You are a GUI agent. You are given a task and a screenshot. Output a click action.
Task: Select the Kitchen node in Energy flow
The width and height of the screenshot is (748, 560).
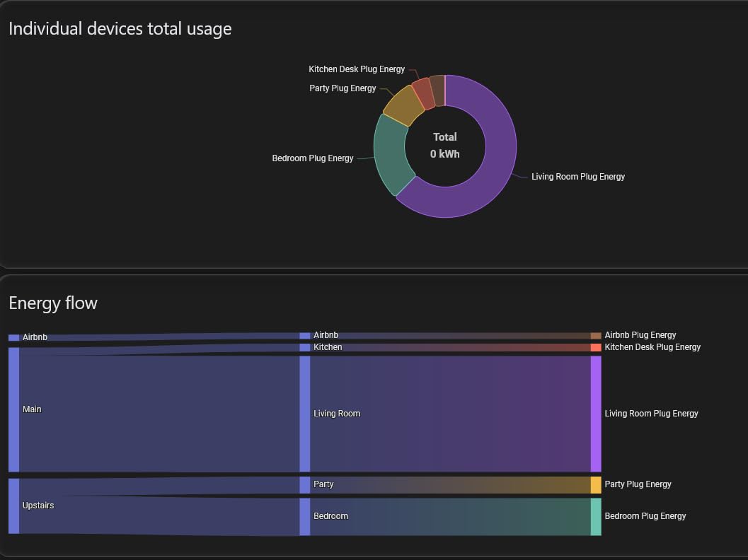tap(305, 348)
